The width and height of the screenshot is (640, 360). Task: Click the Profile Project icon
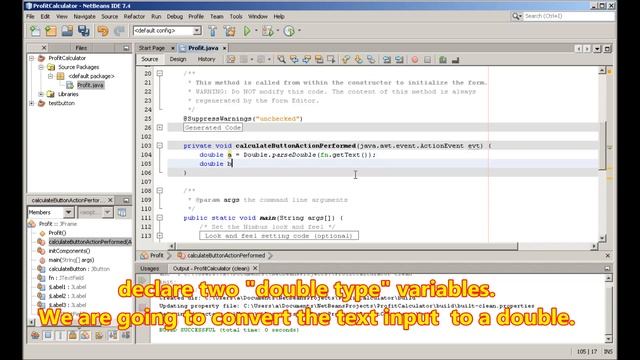point(289,31)
